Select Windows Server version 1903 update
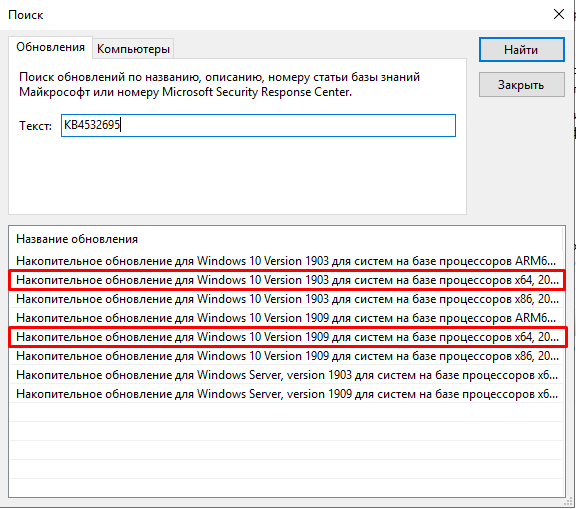The height and width of the screenshot is (509, 576). click(x=287, y=375)
